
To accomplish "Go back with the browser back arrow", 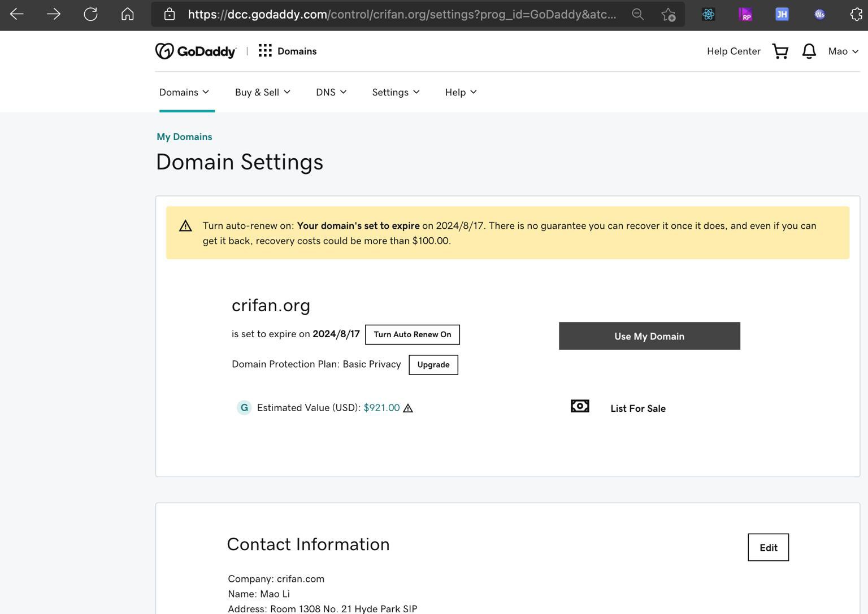I will pos(17,14).
